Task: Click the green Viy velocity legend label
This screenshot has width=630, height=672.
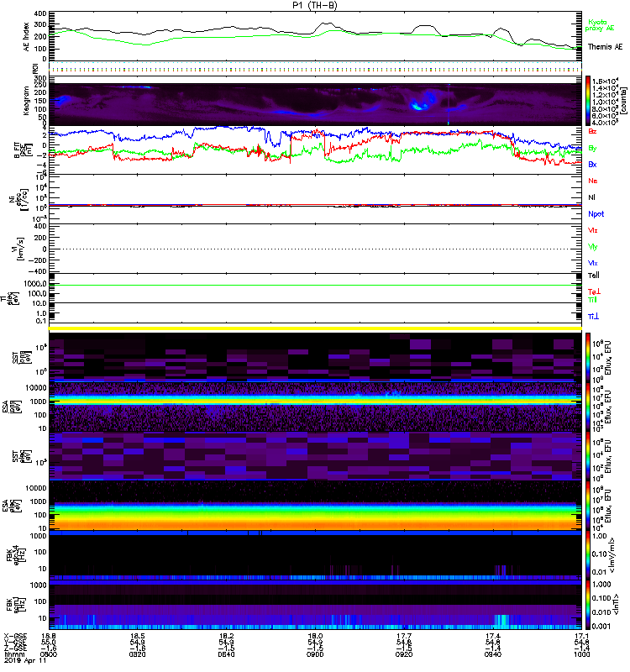Action: (x=593, y=247)
